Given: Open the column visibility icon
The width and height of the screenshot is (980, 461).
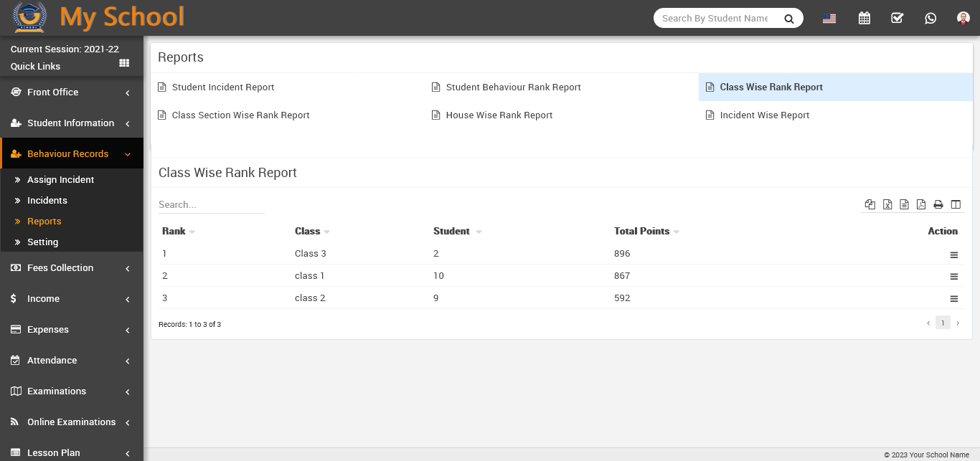Looking at the screenshot, I should point(956,204).
